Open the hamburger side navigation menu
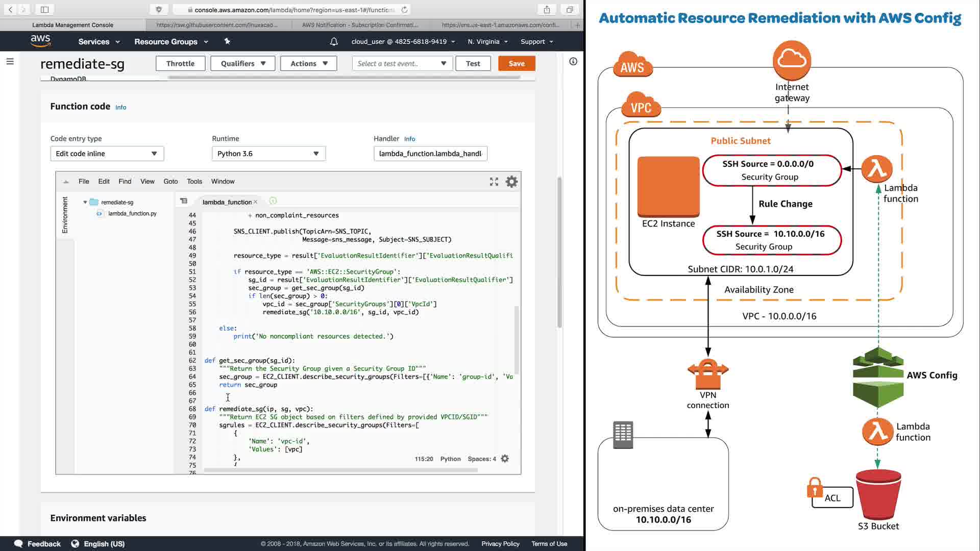The image size is (980, 551). [10, 62]
